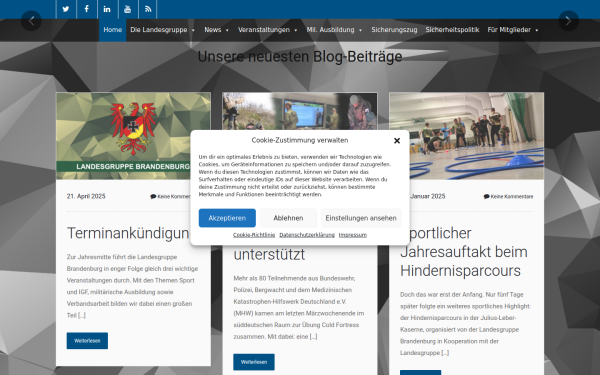Decline cookies with Ablehnen button
Screen dimensions: 600x375
(x=288, y=218)
